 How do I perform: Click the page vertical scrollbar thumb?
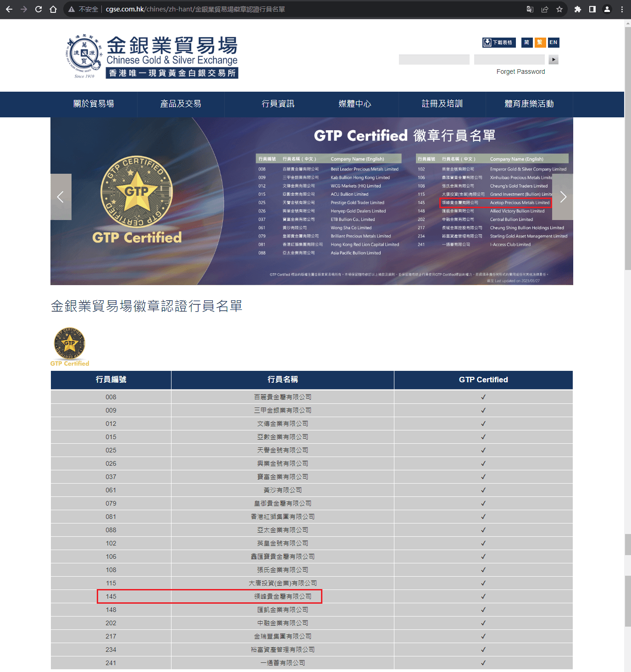coord(628,149)
